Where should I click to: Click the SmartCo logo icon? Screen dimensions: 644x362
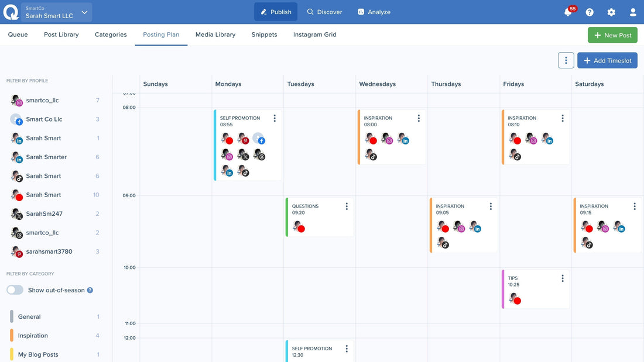pyautogui.click(x=11, y=12)
